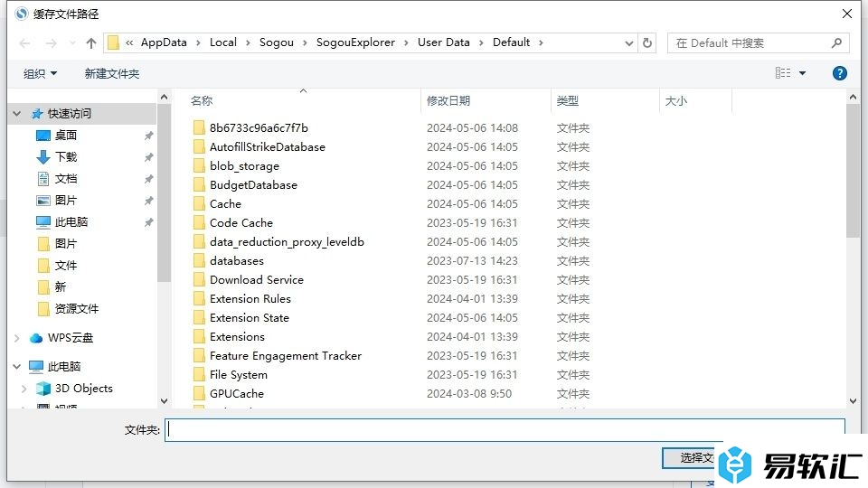Click the Cache folder icon
This screenshot has height=488, width=868.
coord(199,203)
